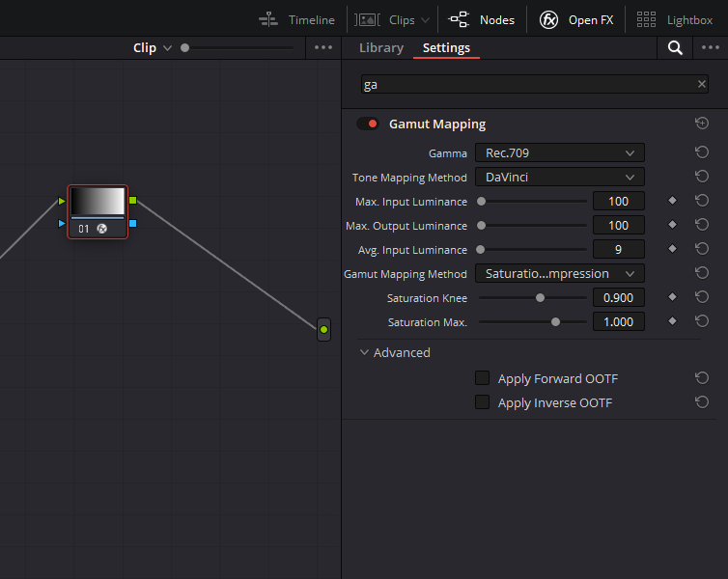Reset Saturation Max.
This screenshot has height=579, width=728.
coord(702,321)
